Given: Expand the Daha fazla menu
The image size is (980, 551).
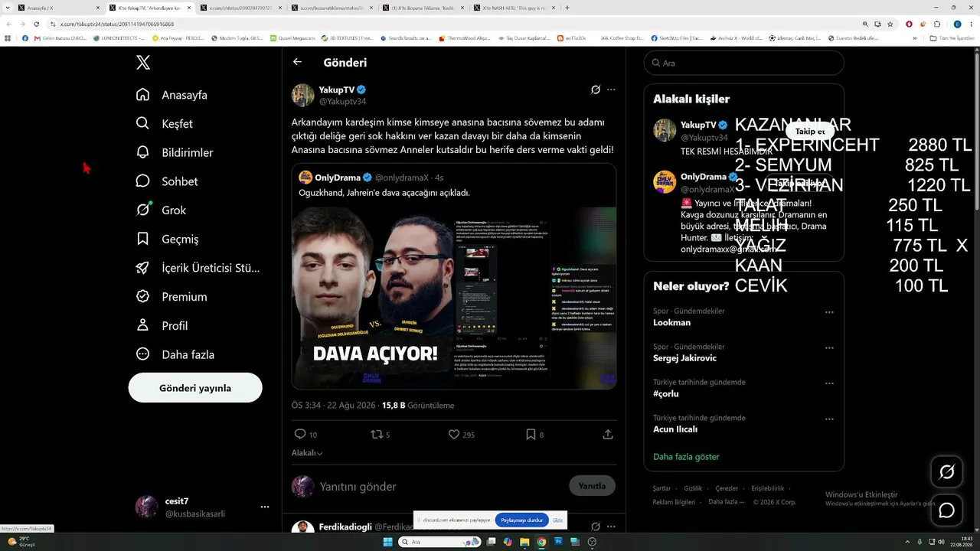Looking at the screenshot, I should pyautogui.click(x=175, y=354).
